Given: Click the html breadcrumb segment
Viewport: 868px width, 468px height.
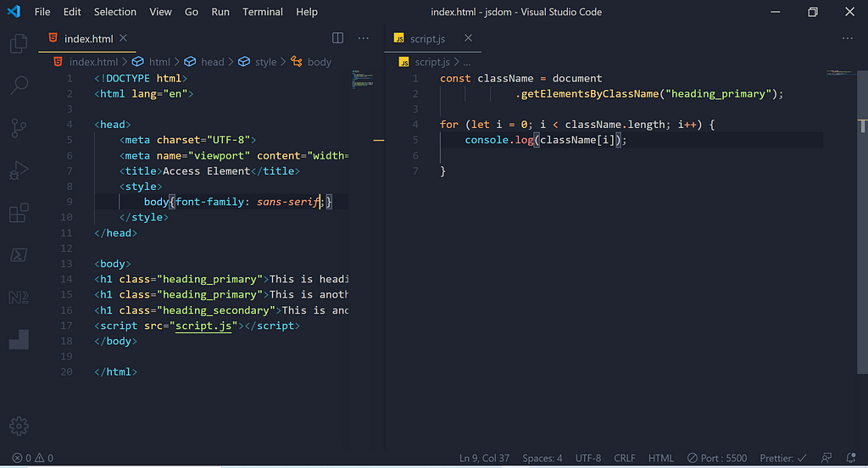Looking at the screenshot, I should point(159,62).
